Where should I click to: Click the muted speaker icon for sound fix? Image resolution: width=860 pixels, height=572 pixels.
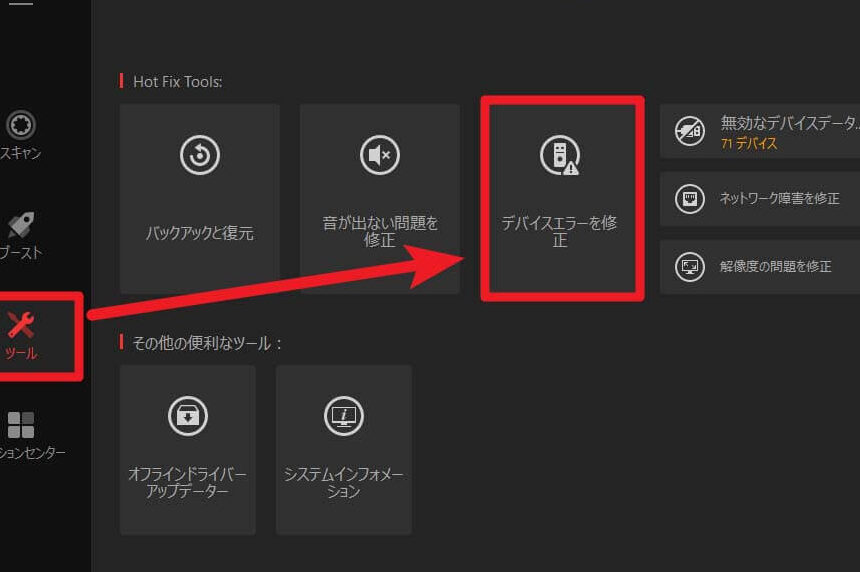click(379, 155)
